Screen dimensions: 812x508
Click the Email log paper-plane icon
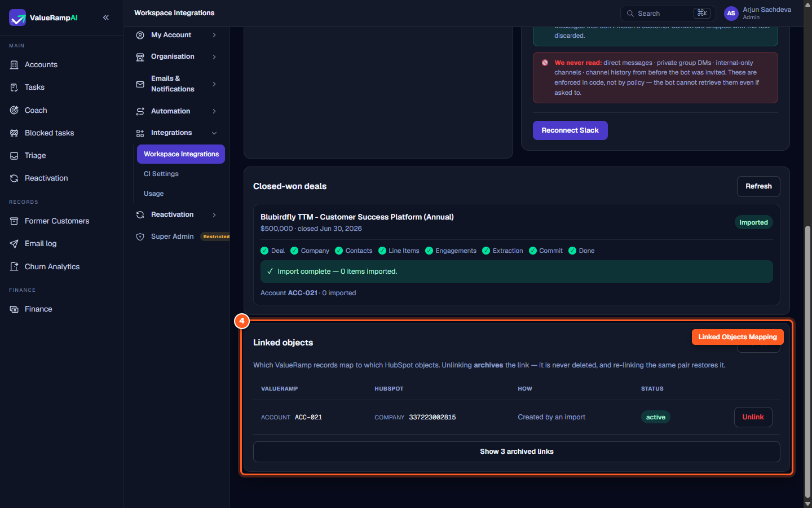(14, 244)
